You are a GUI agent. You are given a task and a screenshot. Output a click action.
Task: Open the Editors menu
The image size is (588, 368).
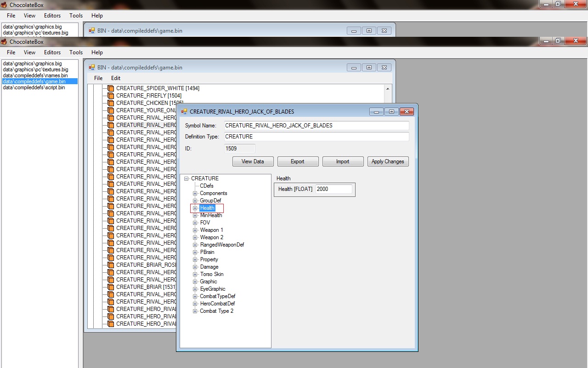[x=52, y=52]
